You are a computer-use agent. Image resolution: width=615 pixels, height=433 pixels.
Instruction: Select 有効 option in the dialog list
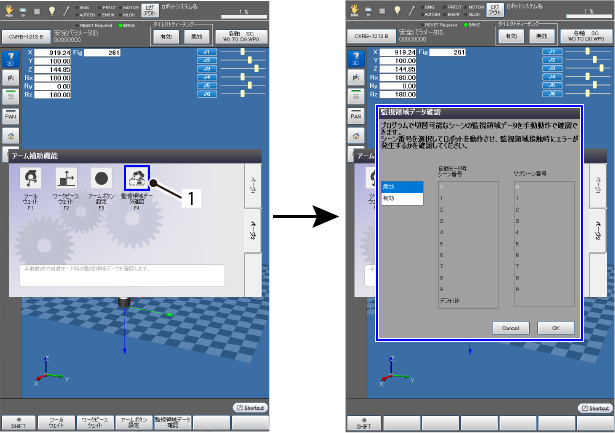pyautogui.click(x=402, y=198)
